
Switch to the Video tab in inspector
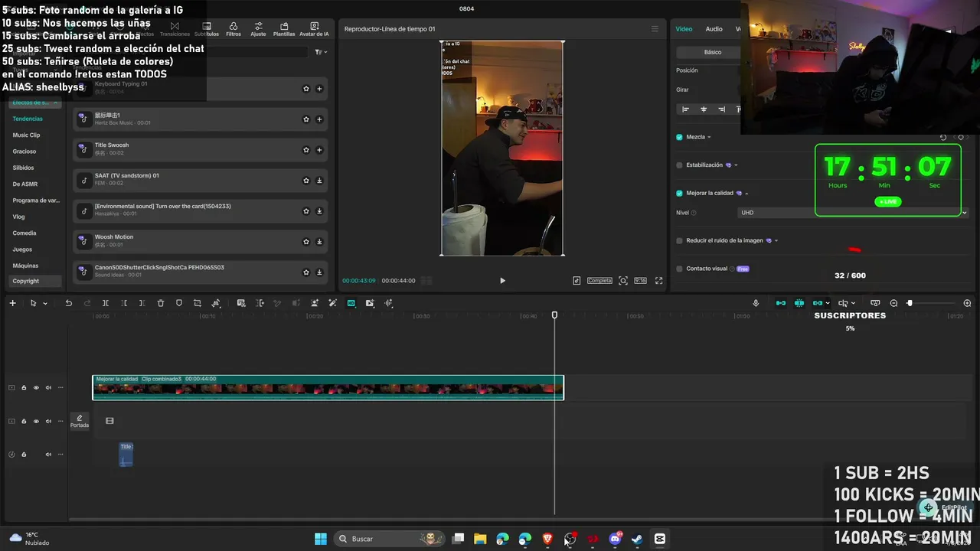pyautogui.click(x=684, y=29)
